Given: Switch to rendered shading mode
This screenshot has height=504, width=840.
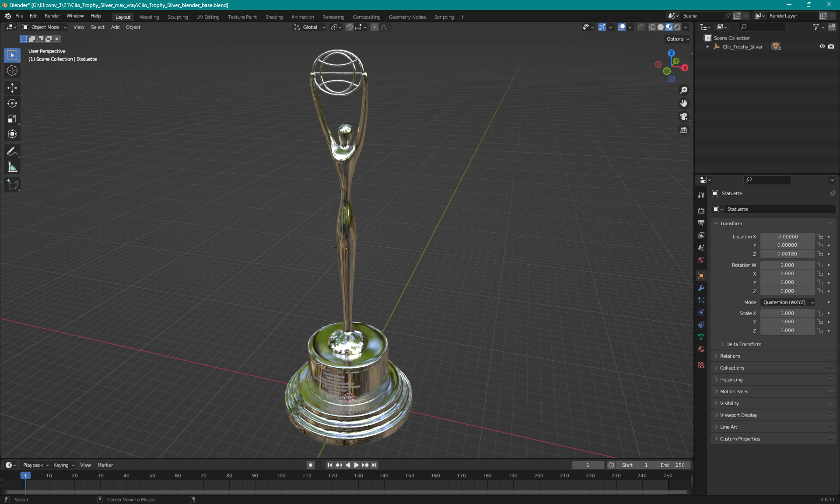Looking at the screenshot, I should point(677,27).
